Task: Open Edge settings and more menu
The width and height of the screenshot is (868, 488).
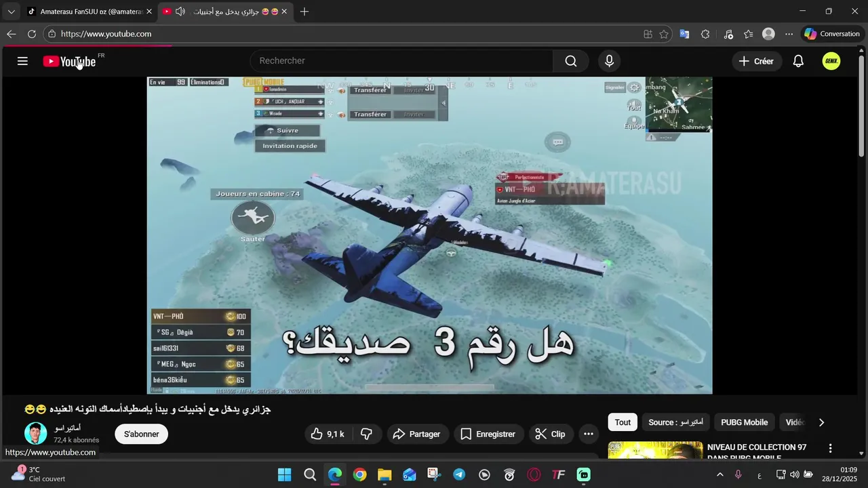Action: [789, 34]
